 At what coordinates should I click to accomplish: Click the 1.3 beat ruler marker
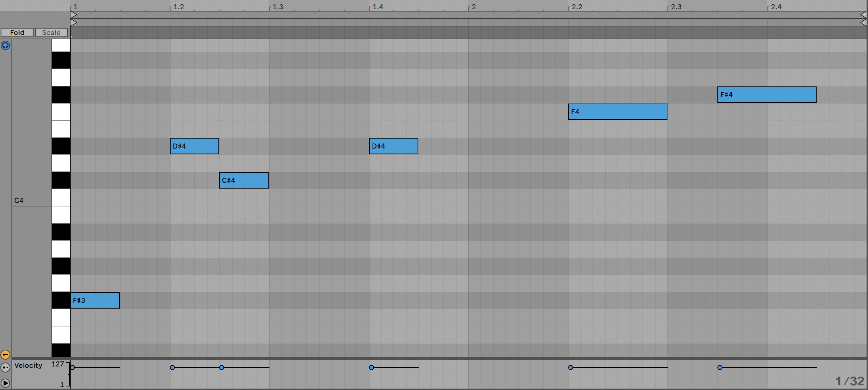click(x=278, y=7)
